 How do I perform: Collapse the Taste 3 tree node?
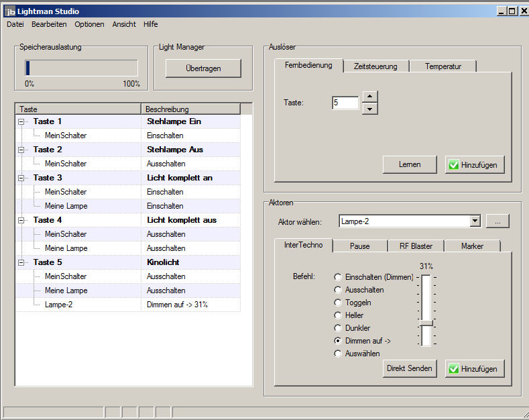21,178
